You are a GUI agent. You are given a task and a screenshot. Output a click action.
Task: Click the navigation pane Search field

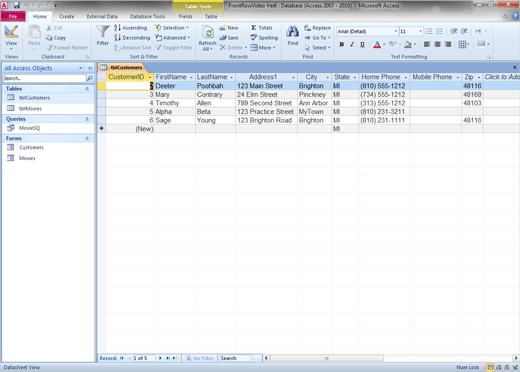point(44,78)
